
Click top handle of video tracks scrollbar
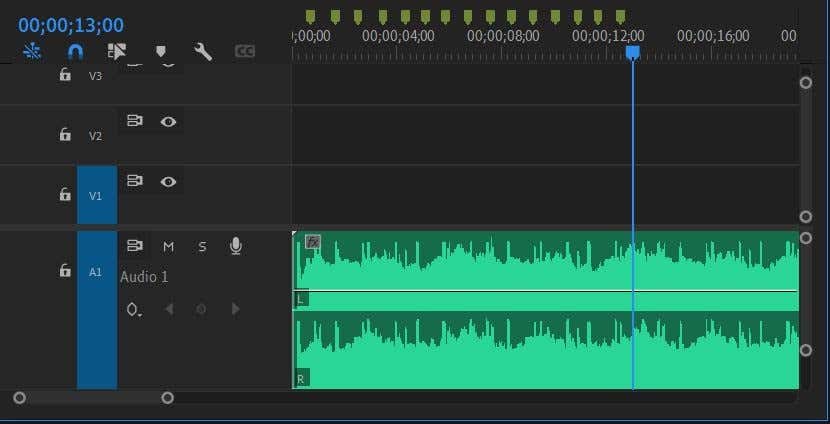(x=806, y=82)
